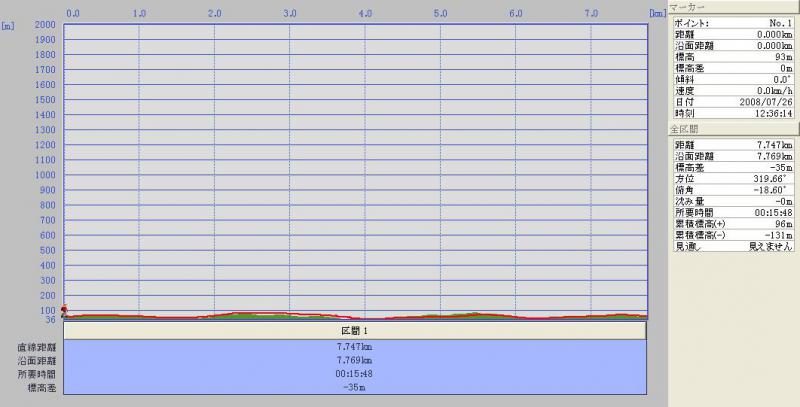This screenshot has width=800, height=407.
Task: Click the 沿面距離 7.769km value below the graph
Action: (x=355, y=360)
